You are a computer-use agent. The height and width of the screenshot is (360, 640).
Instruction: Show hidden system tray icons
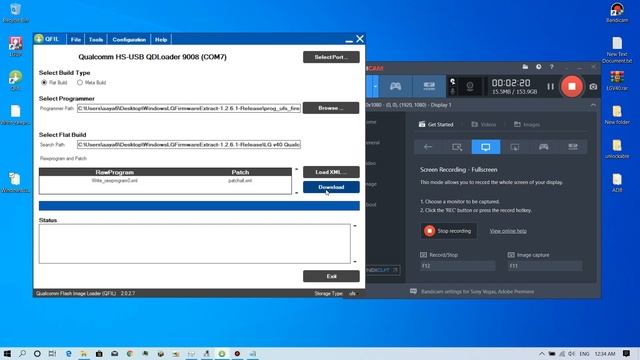pyautogui.click(x=542, y=353)
